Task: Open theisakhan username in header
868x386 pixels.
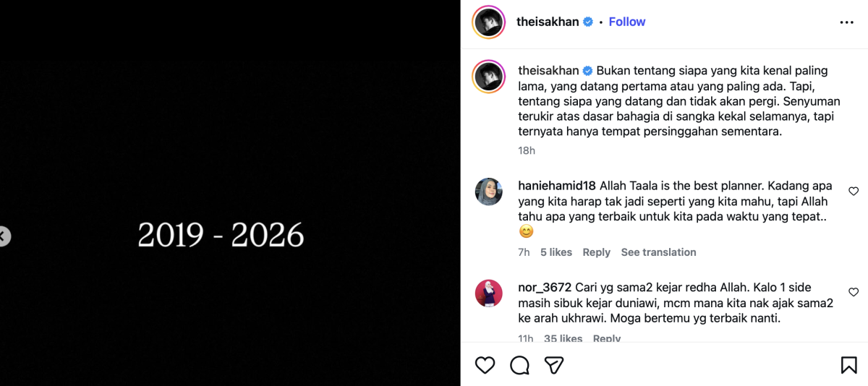Action: 548,22
